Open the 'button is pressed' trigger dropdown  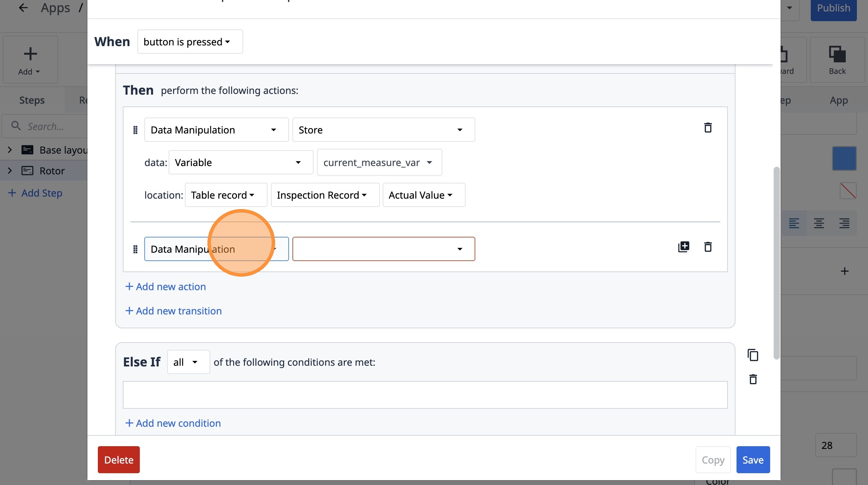190,42
